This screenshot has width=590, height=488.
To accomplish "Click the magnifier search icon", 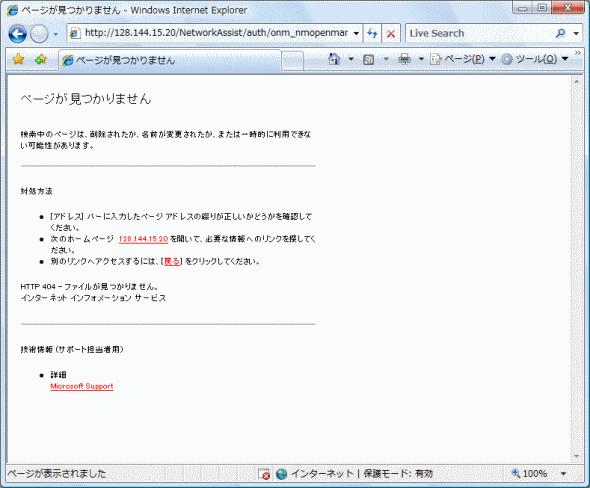I will pos(561,33).
